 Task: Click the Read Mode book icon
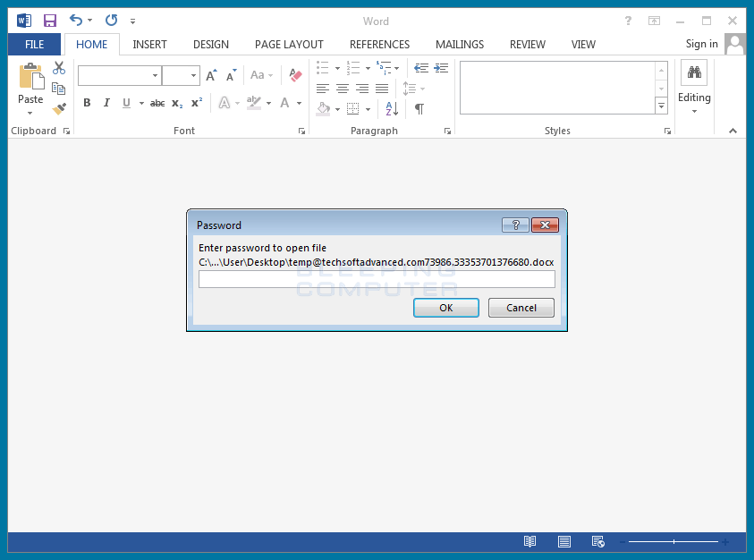point(529,542)
